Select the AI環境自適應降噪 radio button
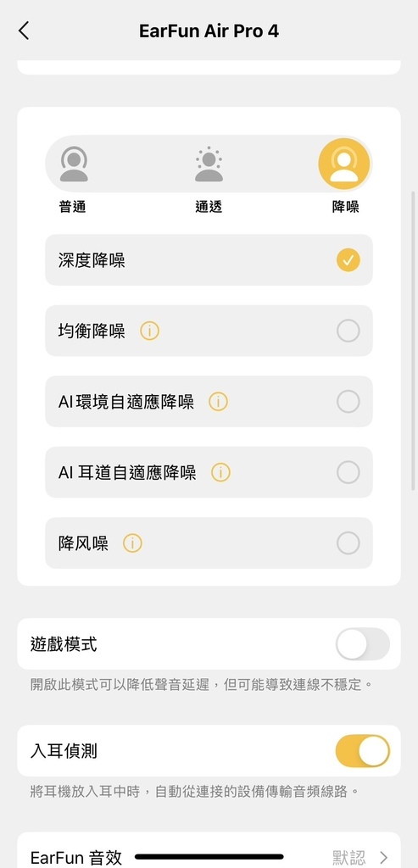This screenshot has height=868, width=418. coord(348,402)
